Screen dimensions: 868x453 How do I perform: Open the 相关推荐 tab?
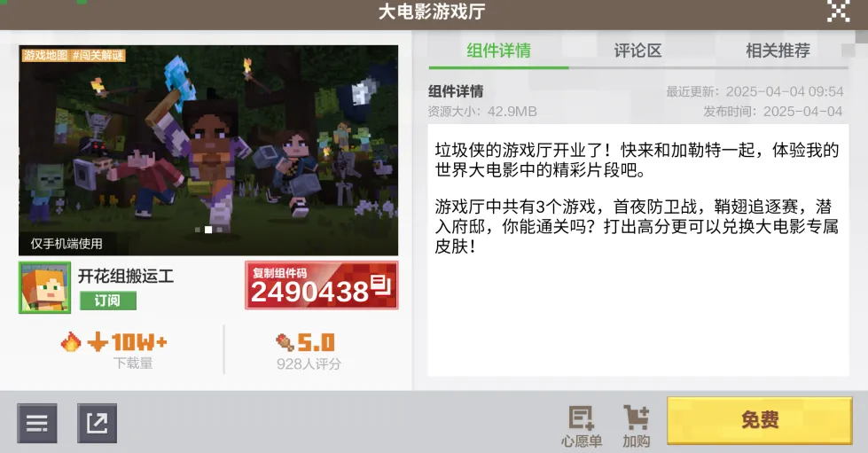(778, 51)
